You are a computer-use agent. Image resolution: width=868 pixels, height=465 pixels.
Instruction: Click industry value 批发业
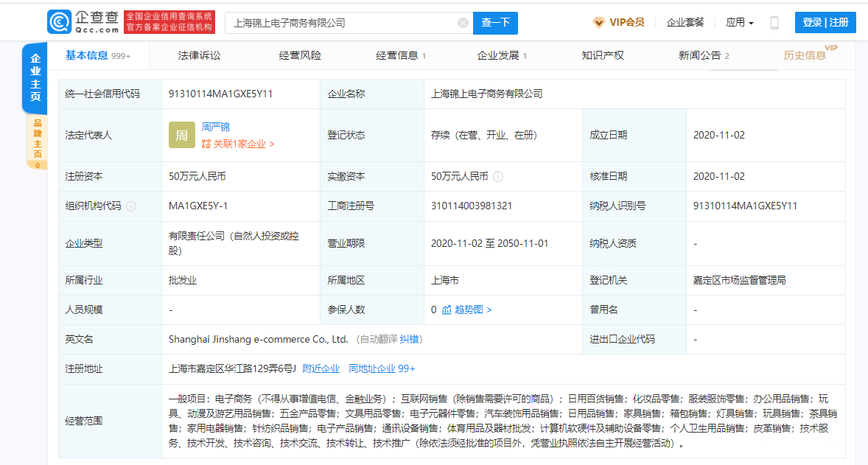[183, 281]
